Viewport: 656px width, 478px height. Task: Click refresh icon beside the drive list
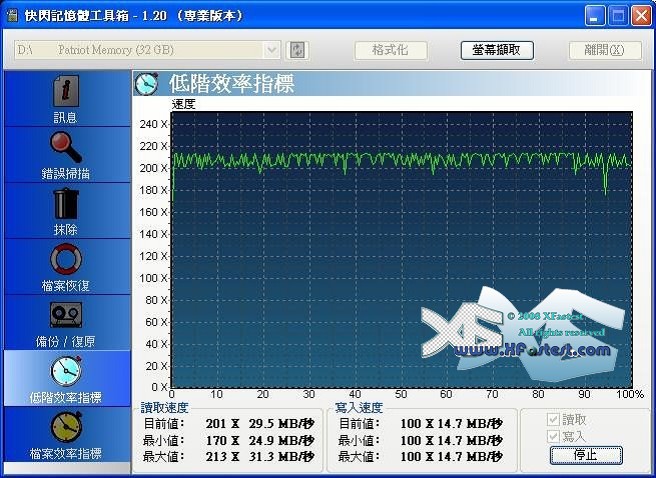tap(297, 50)
